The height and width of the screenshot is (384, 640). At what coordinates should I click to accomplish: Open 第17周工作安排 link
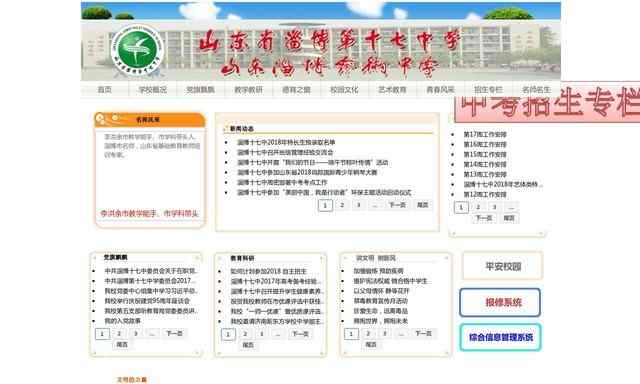pyautogui.click(x=485, y=134)
